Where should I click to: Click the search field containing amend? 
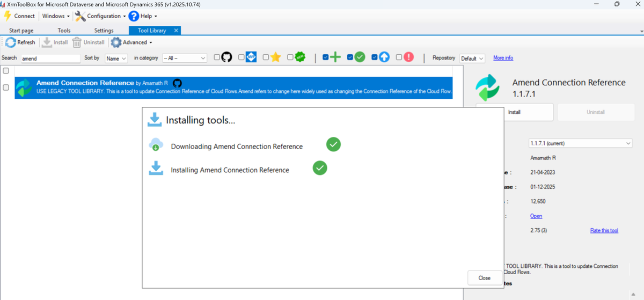click(50, 58)
